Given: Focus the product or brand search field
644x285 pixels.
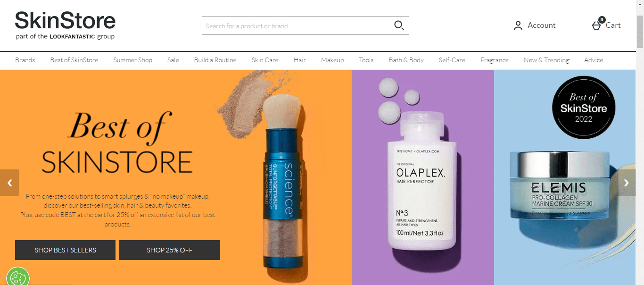Looking at the screenshot, I should click(298, 25).
